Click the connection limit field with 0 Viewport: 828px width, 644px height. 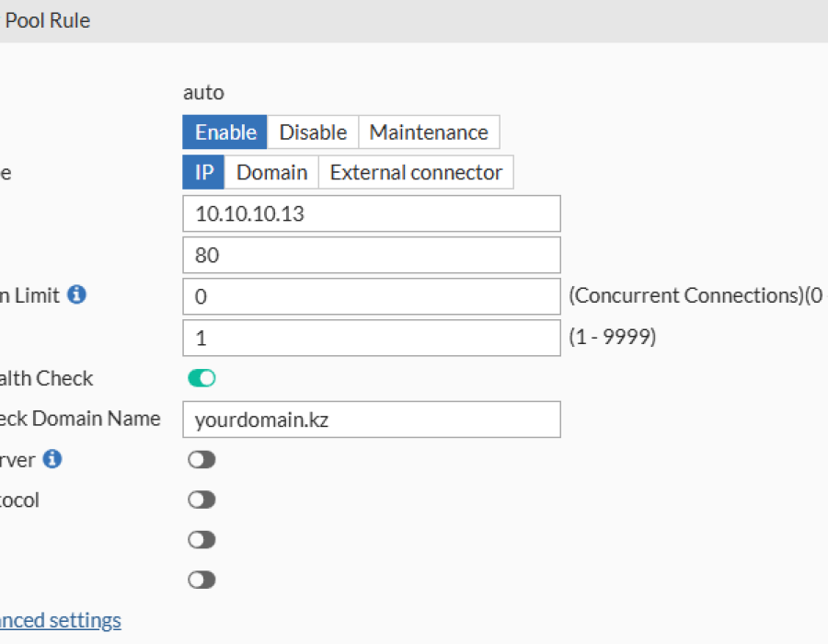(x=372, y=296)
